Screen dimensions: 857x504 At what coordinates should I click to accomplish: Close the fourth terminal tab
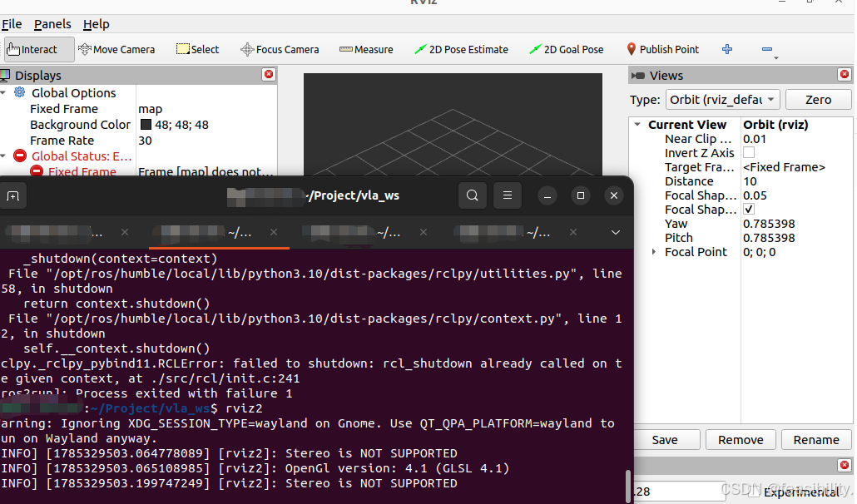point(572,233)
